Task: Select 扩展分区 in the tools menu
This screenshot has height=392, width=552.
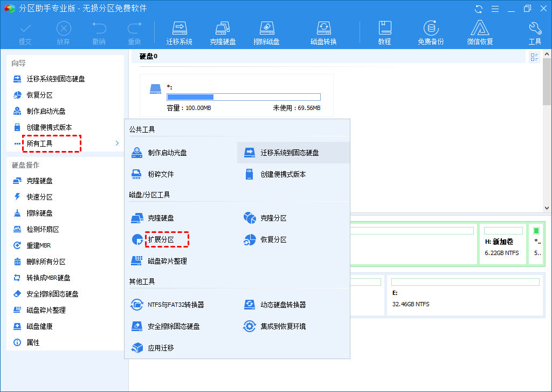Action: coord(161,239)
